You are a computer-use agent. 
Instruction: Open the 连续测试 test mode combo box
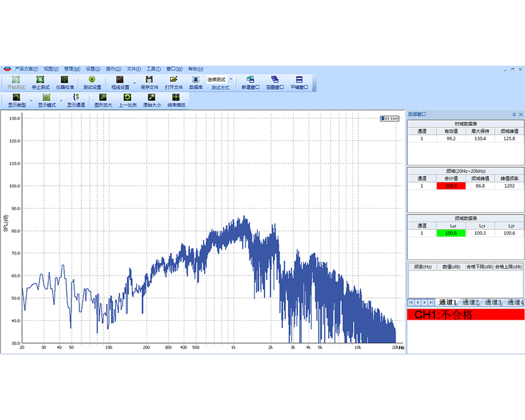coord(220,79)
